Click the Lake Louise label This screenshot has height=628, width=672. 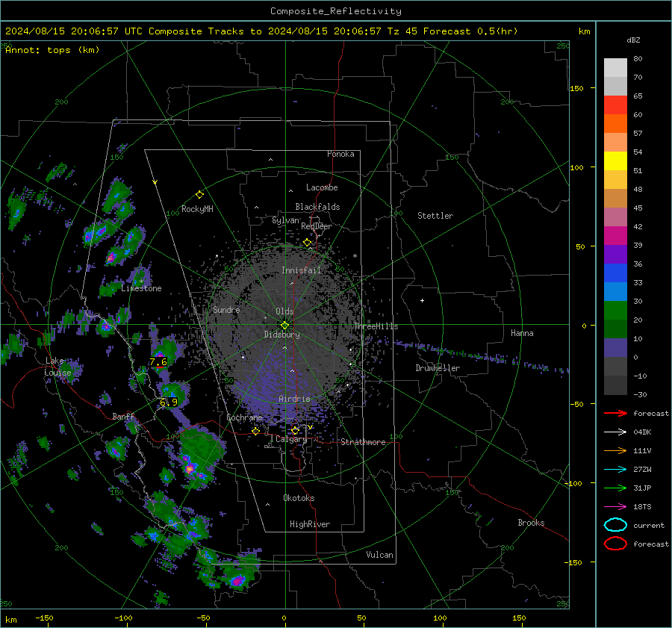tap(57, 367)
